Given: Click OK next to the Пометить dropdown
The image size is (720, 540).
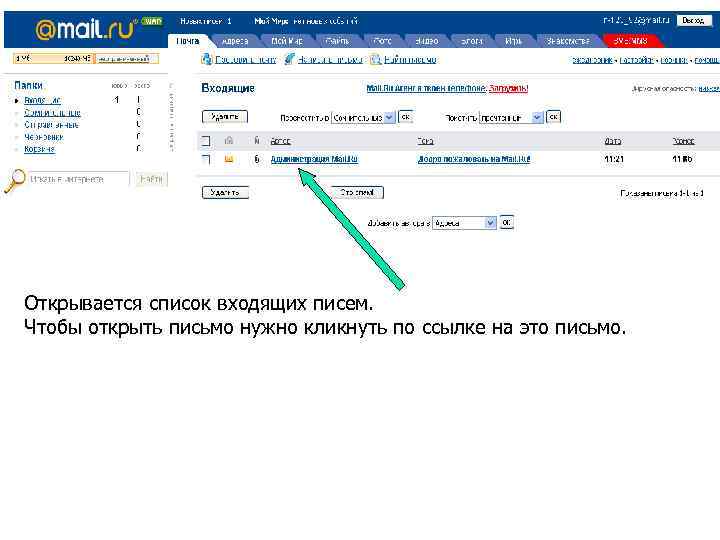Looking at the screenshot, I should 553,117.
